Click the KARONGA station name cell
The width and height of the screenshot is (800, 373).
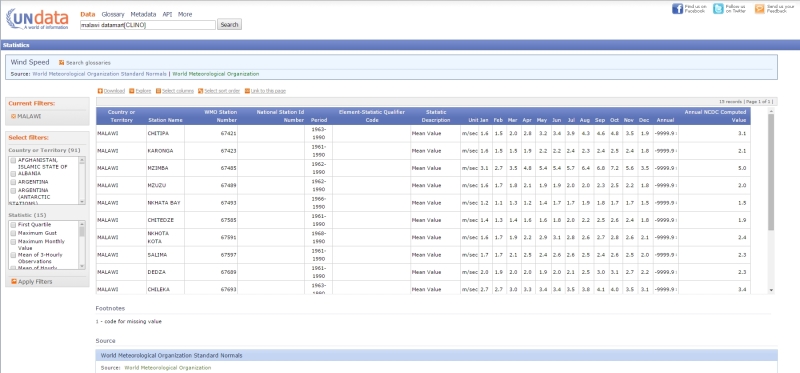[165, 151]
